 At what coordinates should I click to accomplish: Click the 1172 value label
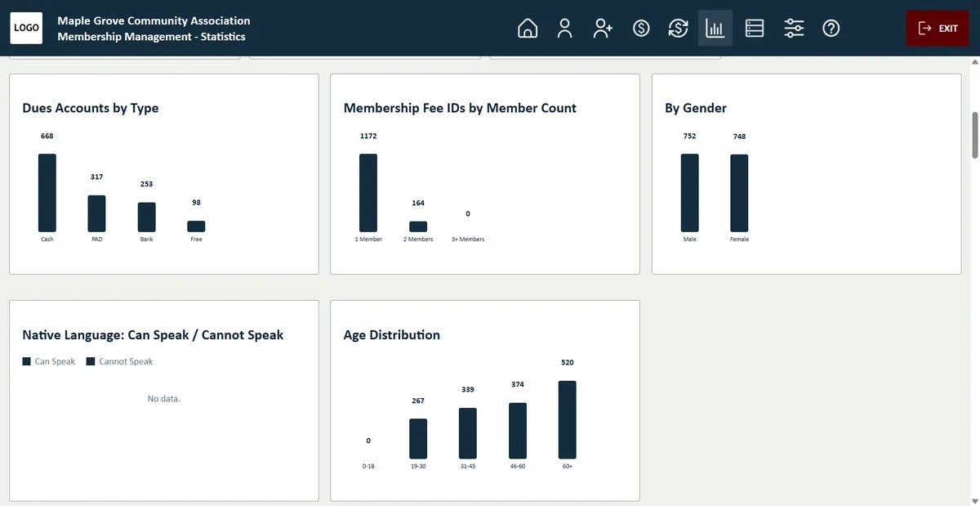pyautogui.click(x=368, y=137)
